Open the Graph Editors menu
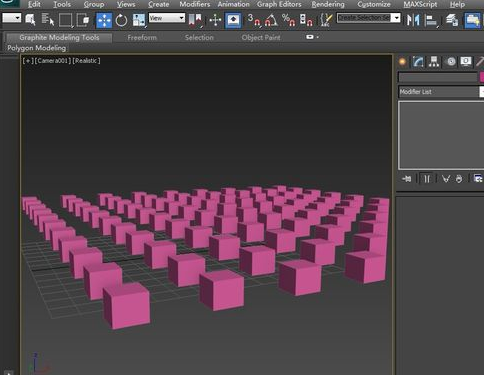 279,4
